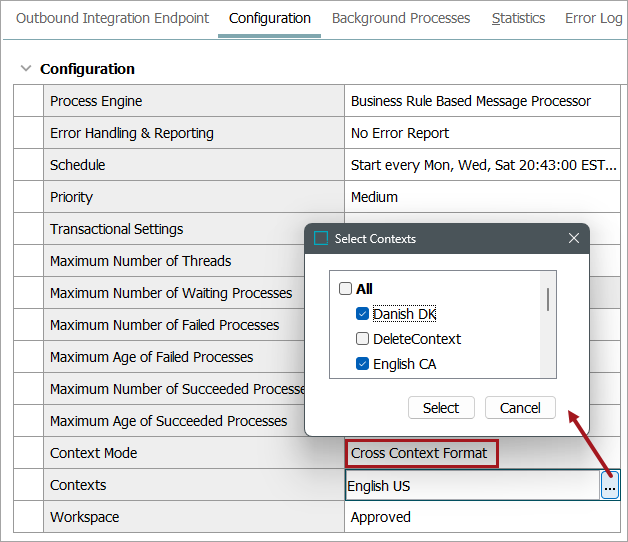This screenshot has width=628, height=542.
Task: Go to the Error Log tab
Action: (x=593, y=18)
